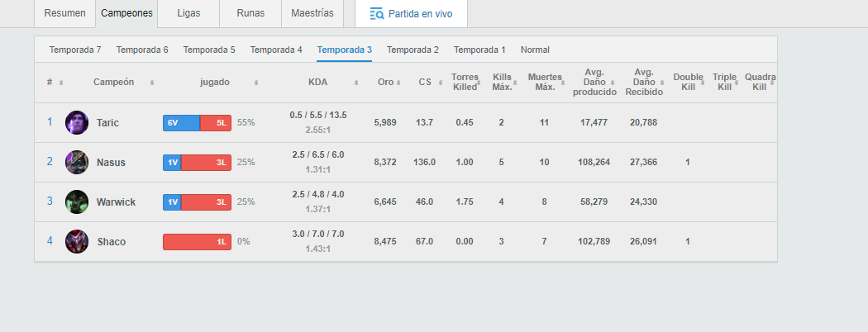Image resolution: width=868 pixels, height=332 pixels.
Task: Click Shaco's 0% win rate
Action: click(244, 242)
